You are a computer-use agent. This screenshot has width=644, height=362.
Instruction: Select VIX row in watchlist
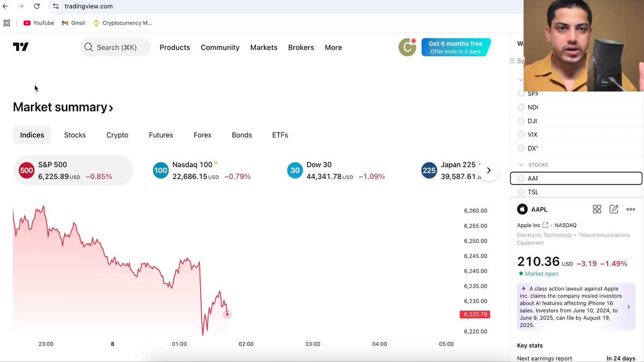click(577, 135)
